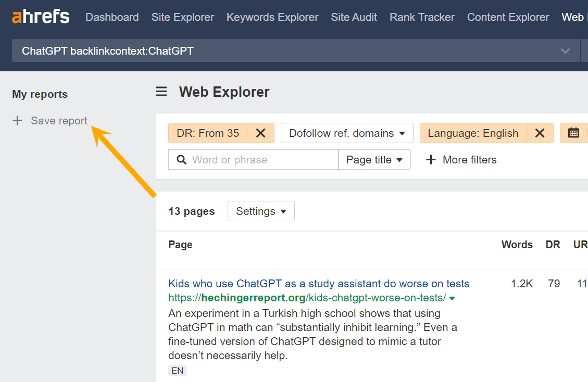Switch to Rank Tracker
Image resolution: width=588 pixels, height=382 pixels.
[x=422, y=17]
